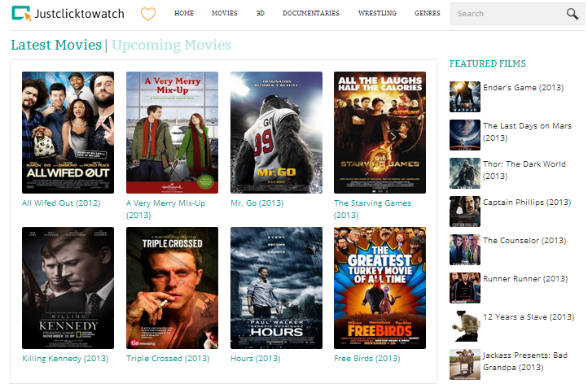Image resolution: width=588 pixels, height=388 pixels.
Task: Open the Triple Crossed poster
Action: point(172,288)
